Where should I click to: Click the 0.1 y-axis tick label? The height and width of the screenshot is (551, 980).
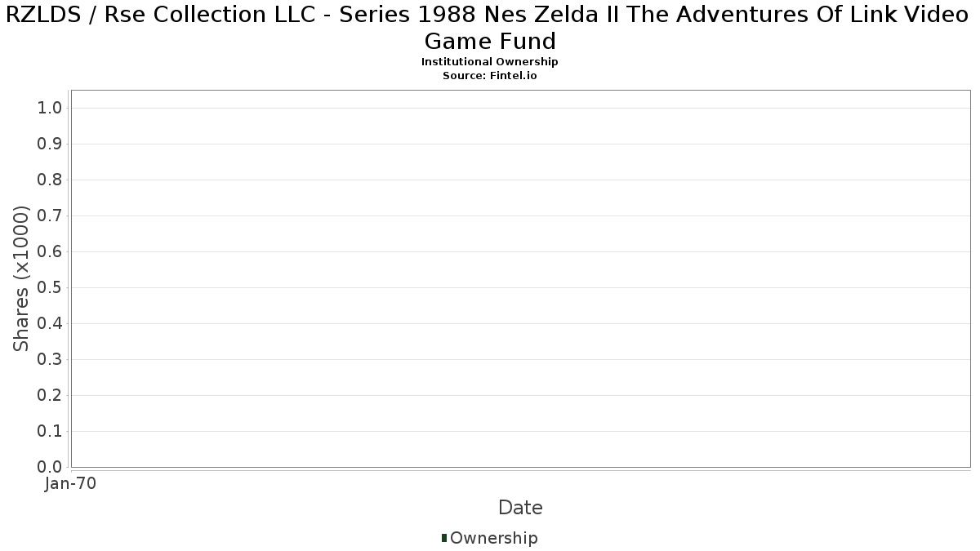coord(50,432)
